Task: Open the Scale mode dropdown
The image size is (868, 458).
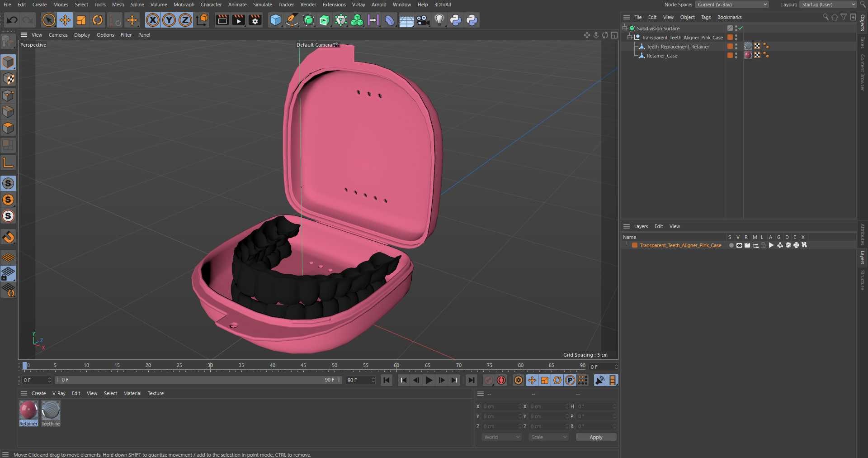Action: pos(548,437)
